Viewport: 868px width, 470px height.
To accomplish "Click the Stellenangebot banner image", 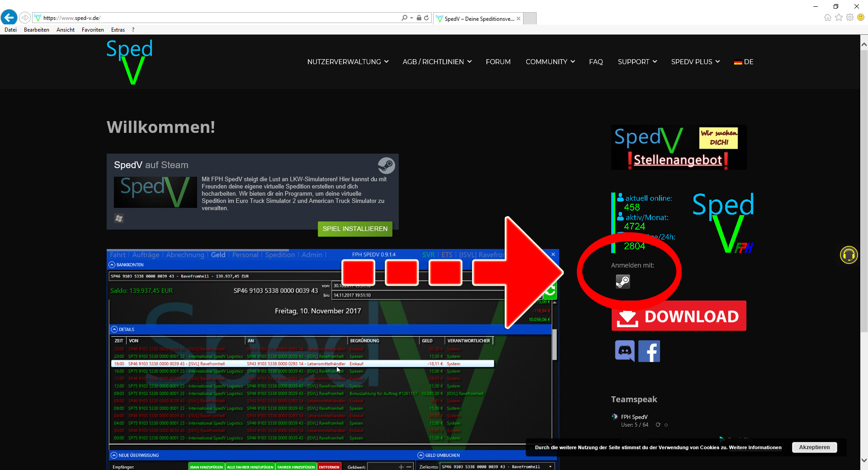I will [x=679, y=147].
